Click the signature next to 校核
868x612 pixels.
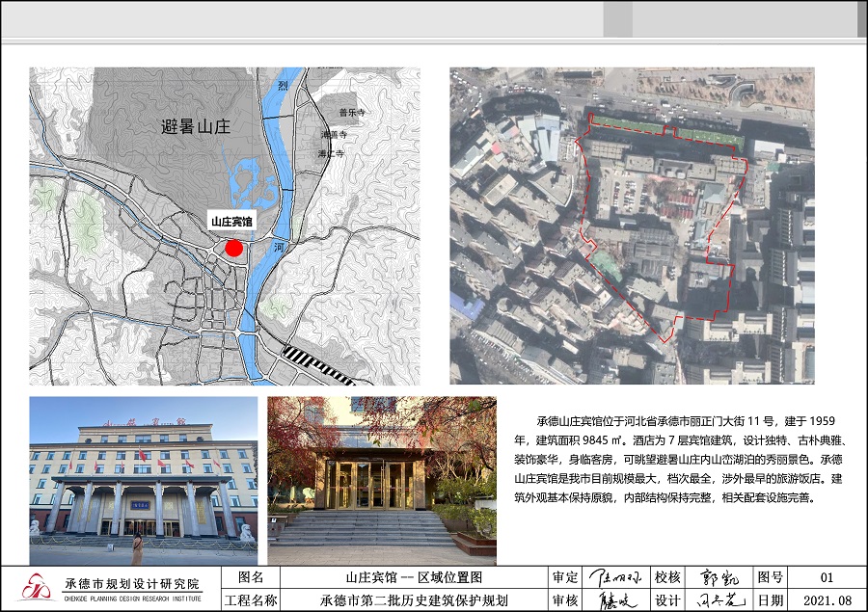[716, 578]
